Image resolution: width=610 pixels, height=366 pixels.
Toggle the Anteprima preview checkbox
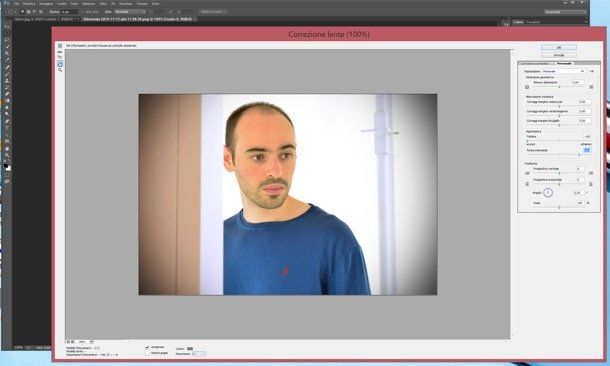[147, 347]
